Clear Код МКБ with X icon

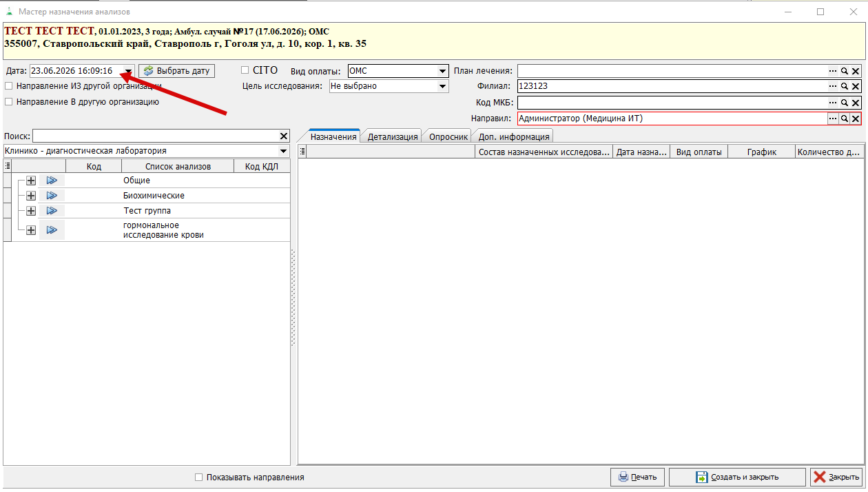pyautogui.click(x=856, y=103)
